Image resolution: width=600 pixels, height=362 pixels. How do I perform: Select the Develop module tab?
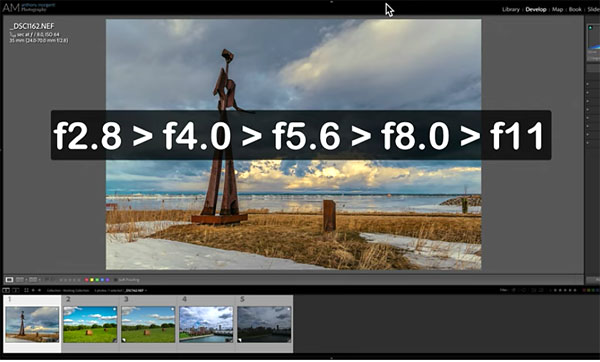pyautogui.click(x=536, y=9)
